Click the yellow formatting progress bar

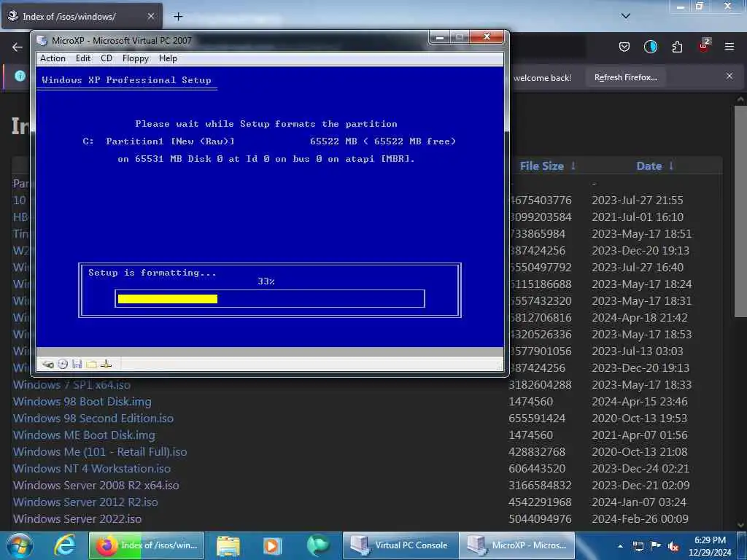(167, 299)
